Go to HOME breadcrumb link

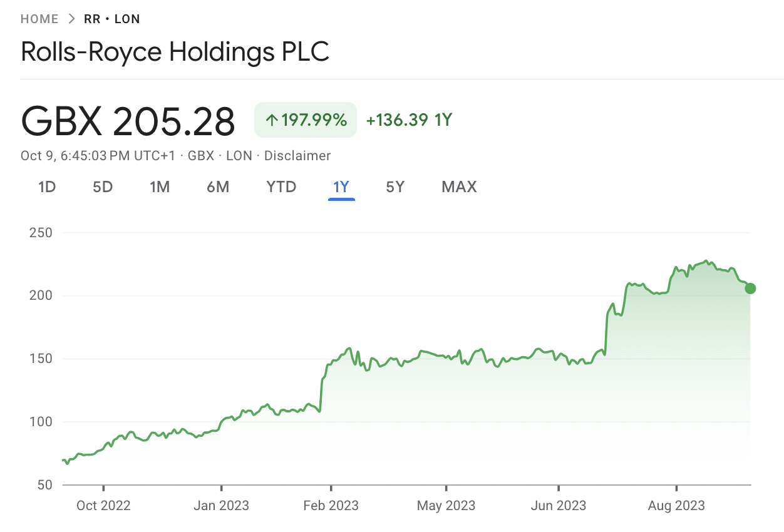pos(39,19)
